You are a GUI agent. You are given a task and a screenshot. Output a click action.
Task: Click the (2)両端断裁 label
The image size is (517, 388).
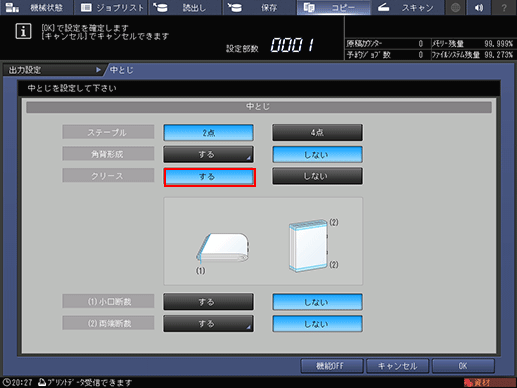[x=108, y=323]
